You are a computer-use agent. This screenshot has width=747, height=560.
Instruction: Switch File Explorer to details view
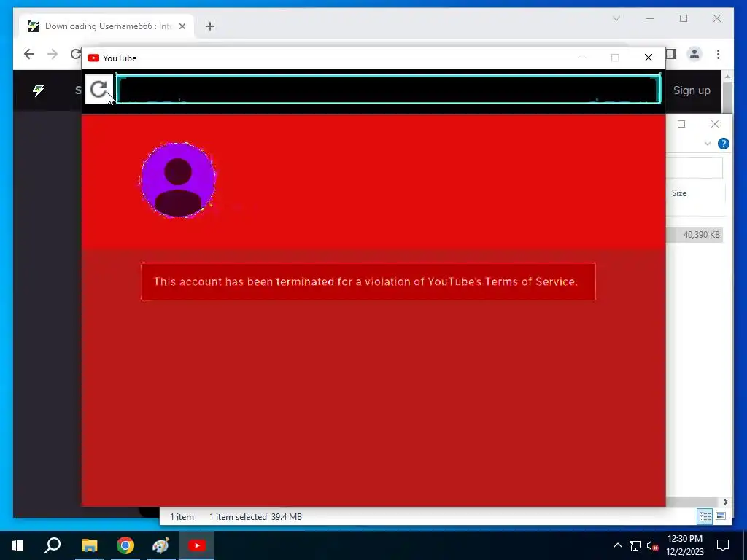[705, 516]
